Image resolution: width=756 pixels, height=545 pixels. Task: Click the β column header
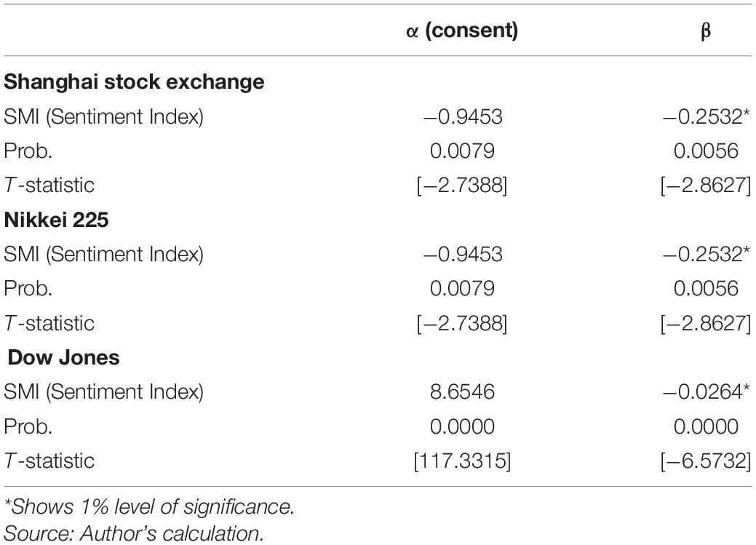pos(705,32)
